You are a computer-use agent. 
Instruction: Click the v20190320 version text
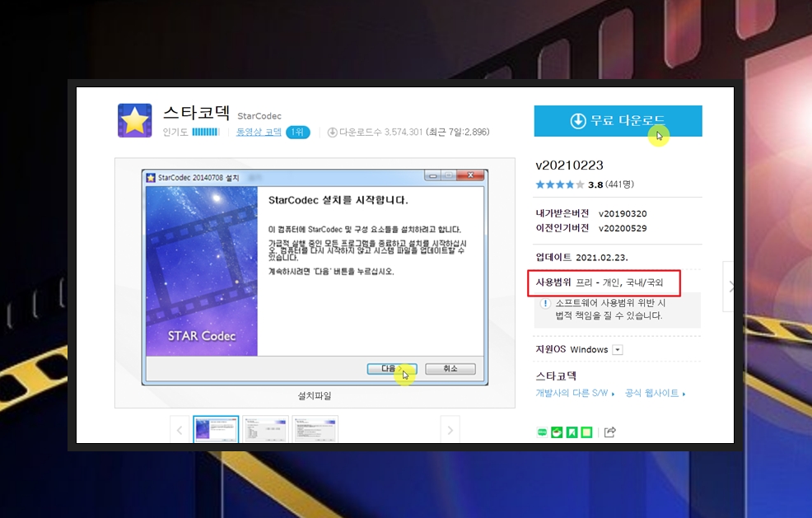pyautogui.click(x=623, y=213)
